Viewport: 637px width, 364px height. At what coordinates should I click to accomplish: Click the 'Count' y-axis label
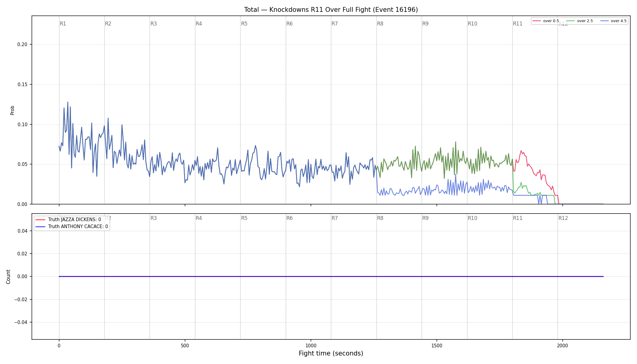[x=8, y=277]
